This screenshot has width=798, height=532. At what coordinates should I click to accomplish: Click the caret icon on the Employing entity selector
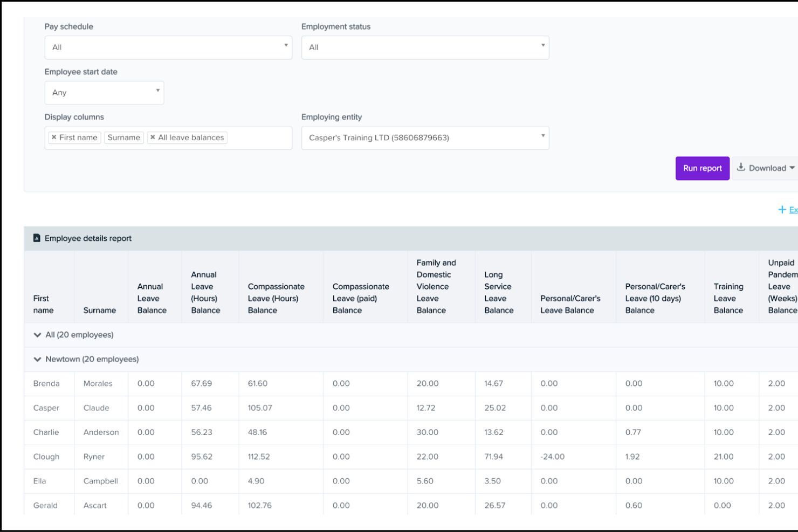tap(543, 136)
